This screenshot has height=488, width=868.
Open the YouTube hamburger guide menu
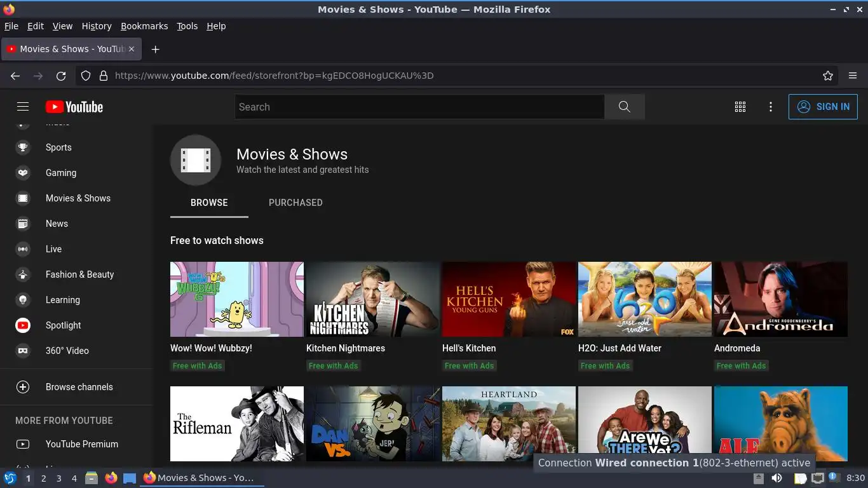(23, 107)
